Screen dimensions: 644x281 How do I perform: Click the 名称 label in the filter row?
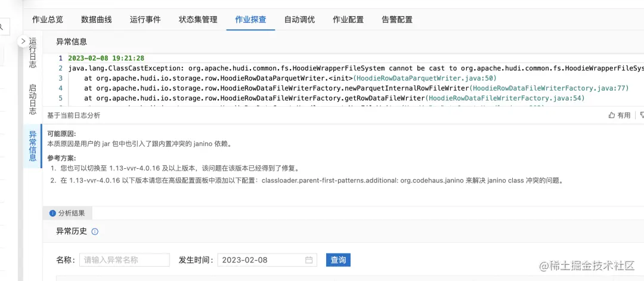click(66, 260)
